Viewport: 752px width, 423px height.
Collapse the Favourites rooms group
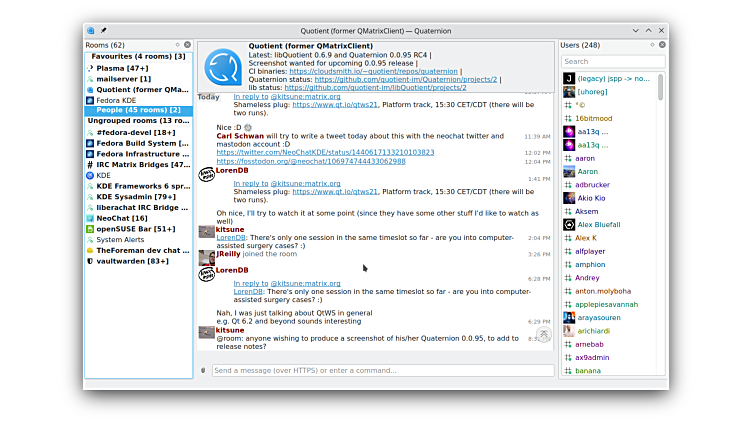138,56
